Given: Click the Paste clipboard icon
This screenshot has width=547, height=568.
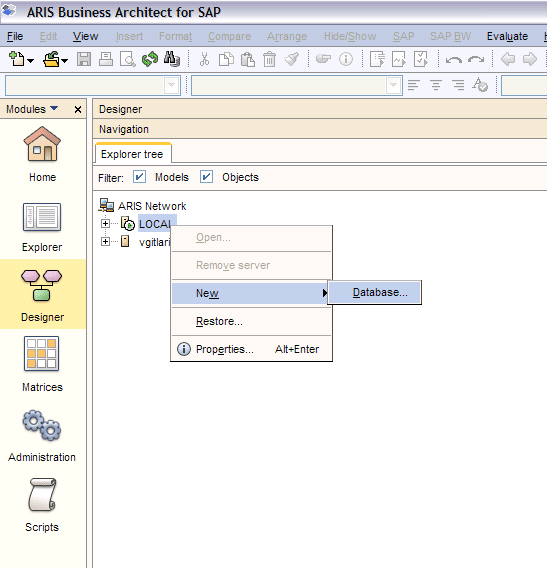Looking at the screenshot, I should [248, 59].
